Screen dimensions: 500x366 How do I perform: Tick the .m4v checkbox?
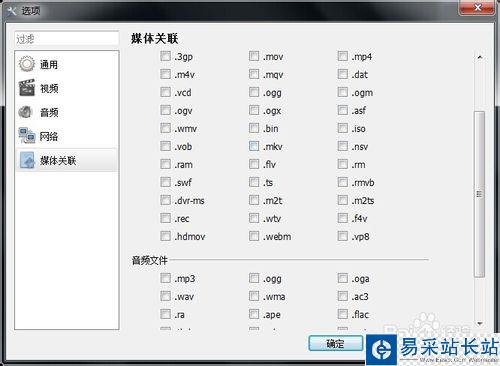coord(165,74)
